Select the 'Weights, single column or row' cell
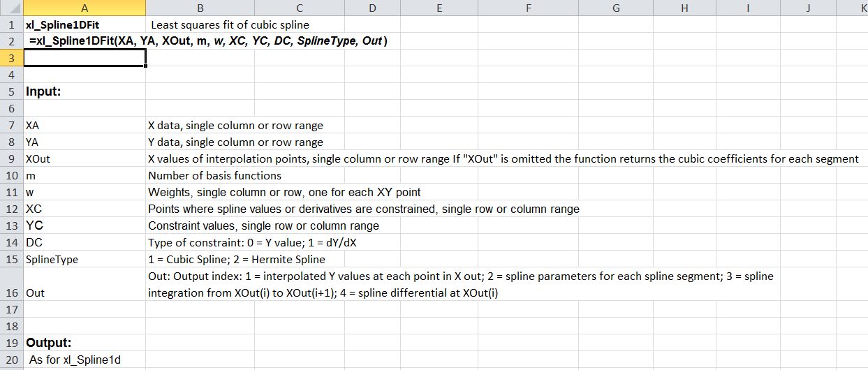 tap(284, 192)
